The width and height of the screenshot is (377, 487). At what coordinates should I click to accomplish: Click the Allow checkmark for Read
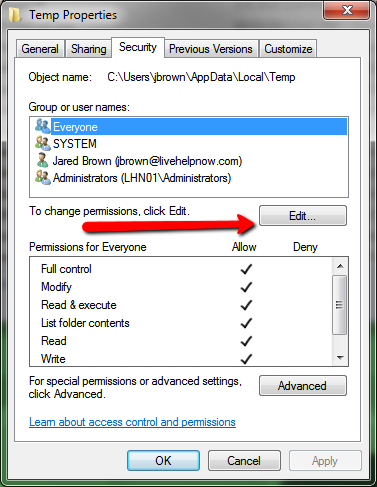[246, 341]
